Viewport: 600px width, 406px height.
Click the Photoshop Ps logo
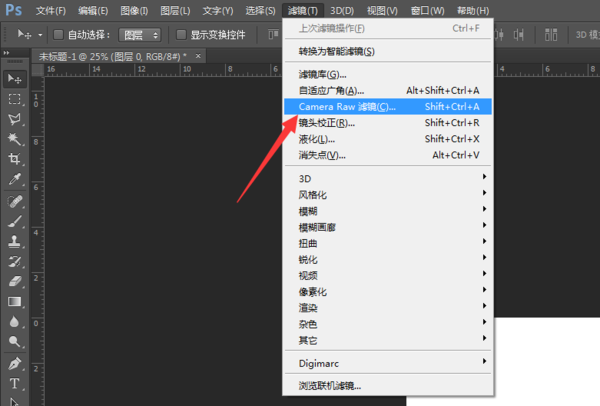coord(13,10)
